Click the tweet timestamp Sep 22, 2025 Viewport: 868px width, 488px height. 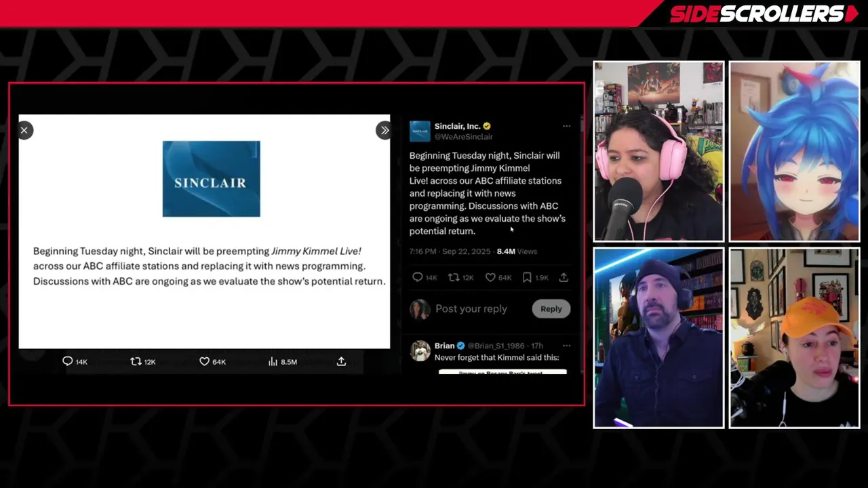450,251
